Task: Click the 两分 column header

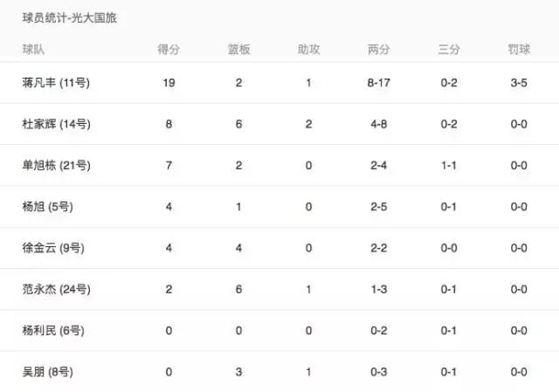Action: (x=379, y=50)
